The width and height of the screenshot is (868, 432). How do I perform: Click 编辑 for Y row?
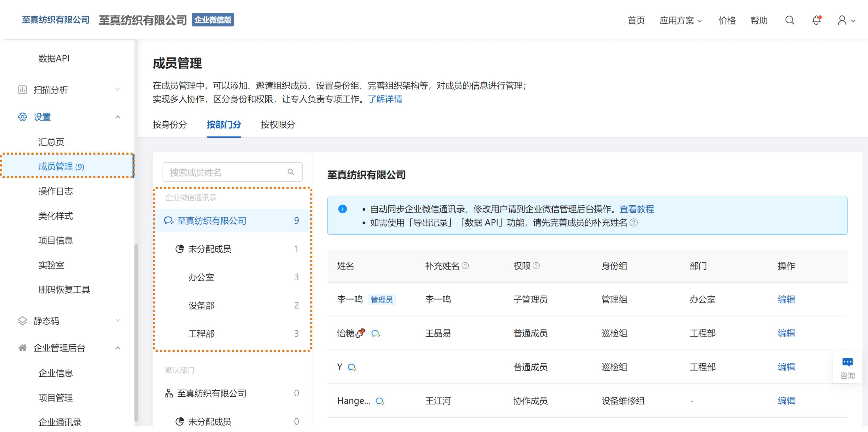786,367
